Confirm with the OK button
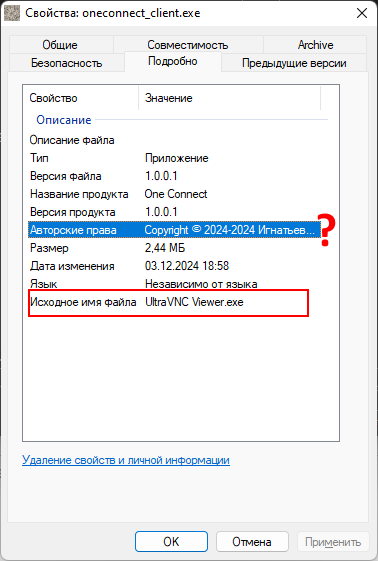 click(x=171, y=542)
